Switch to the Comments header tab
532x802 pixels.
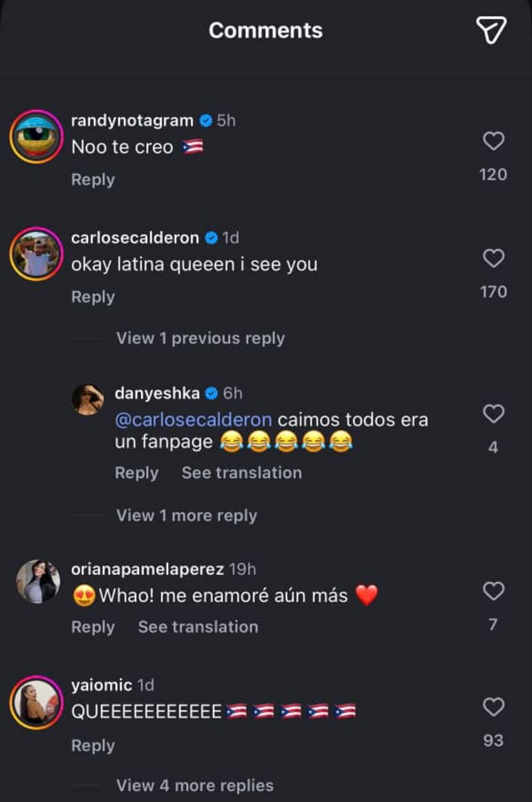[265, 30]
